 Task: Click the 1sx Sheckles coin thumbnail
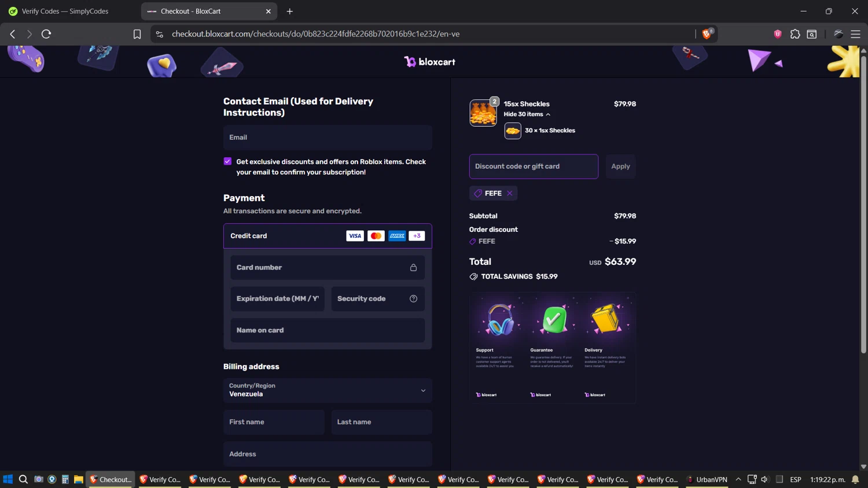(513, 131)
